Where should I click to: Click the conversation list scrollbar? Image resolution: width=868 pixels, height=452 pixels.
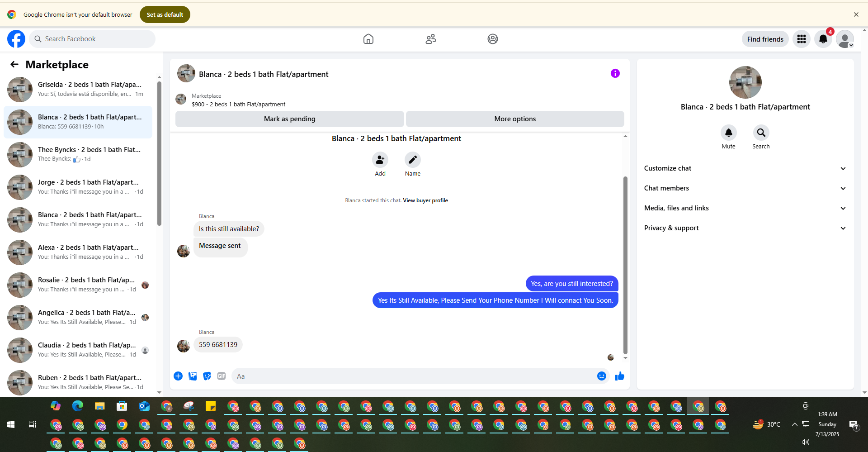point(159,153)
